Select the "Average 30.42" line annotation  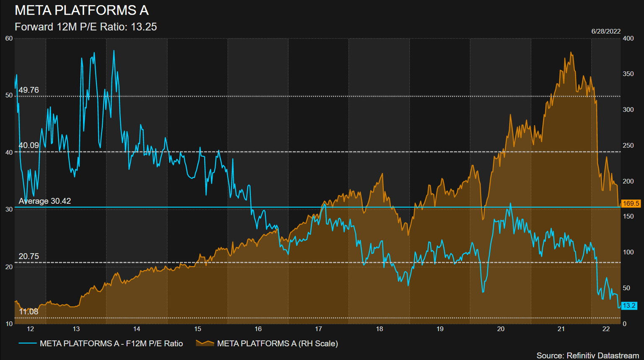click(45, 201)
